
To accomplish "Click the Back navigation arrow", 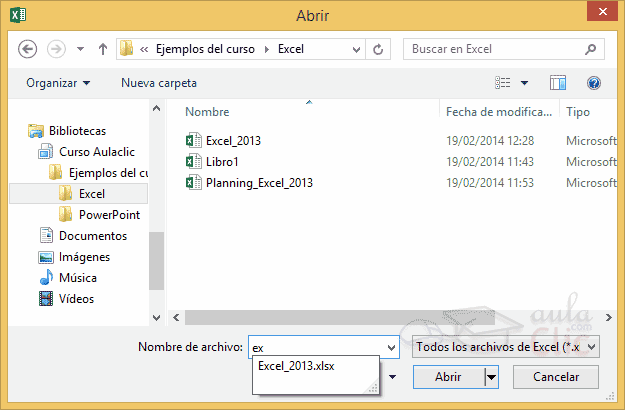I will (28, 48).
